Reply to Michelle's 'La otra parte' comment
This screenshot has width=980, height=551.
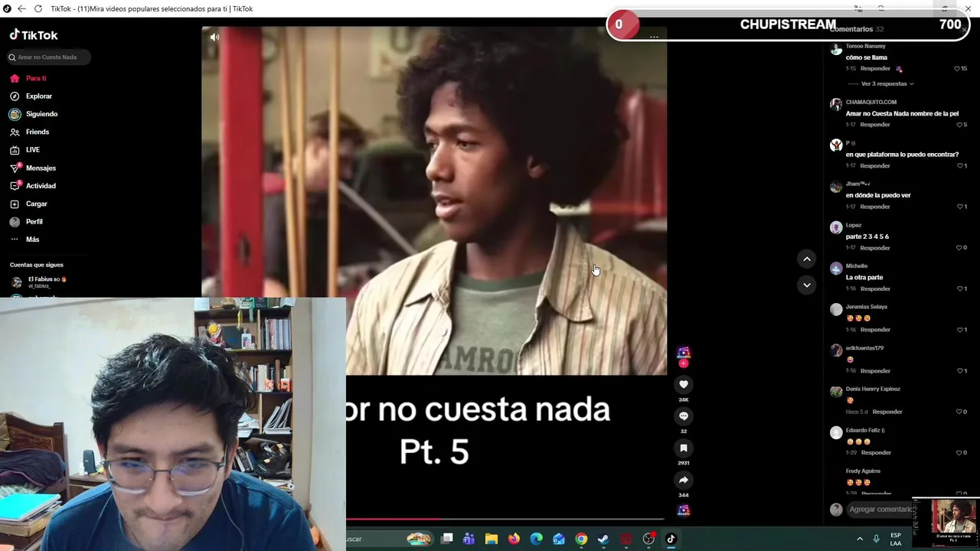click(x=875, y=289)
